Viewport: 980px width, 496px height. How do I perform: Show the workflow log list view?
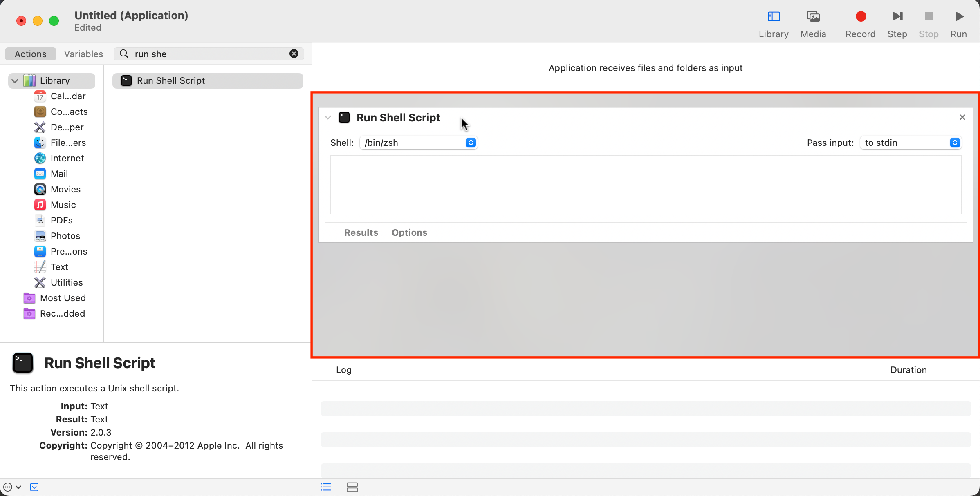coord(326,487)
